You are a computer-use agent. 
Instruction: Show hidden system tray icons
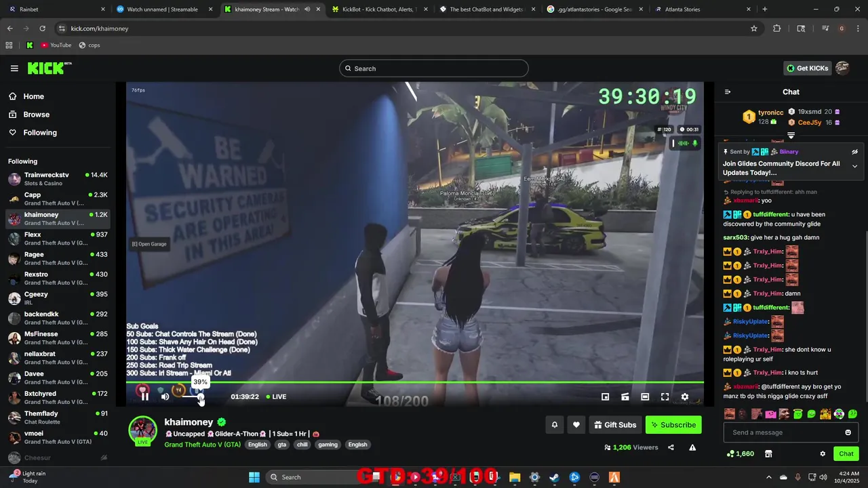coord(768,477)
